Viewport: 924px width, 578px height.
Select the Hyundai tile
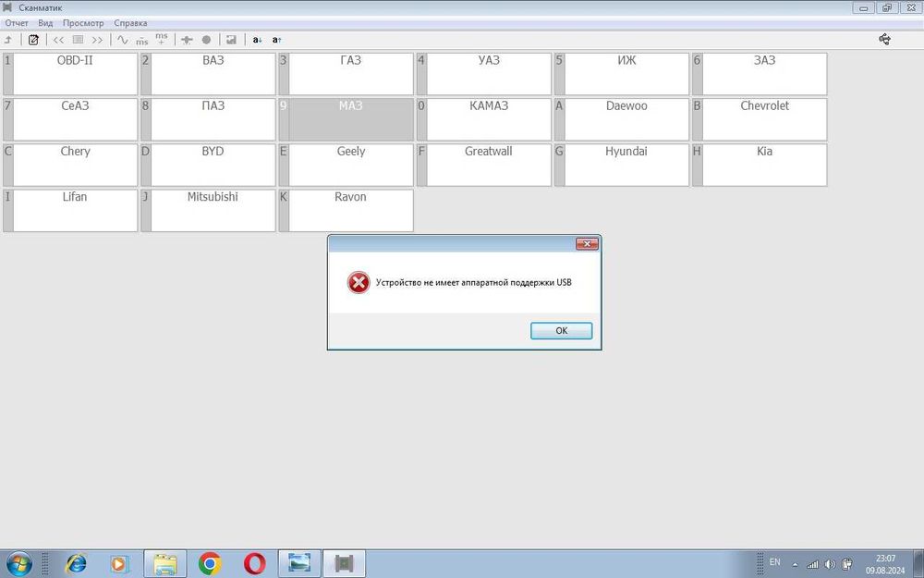(x=622, y=165)
